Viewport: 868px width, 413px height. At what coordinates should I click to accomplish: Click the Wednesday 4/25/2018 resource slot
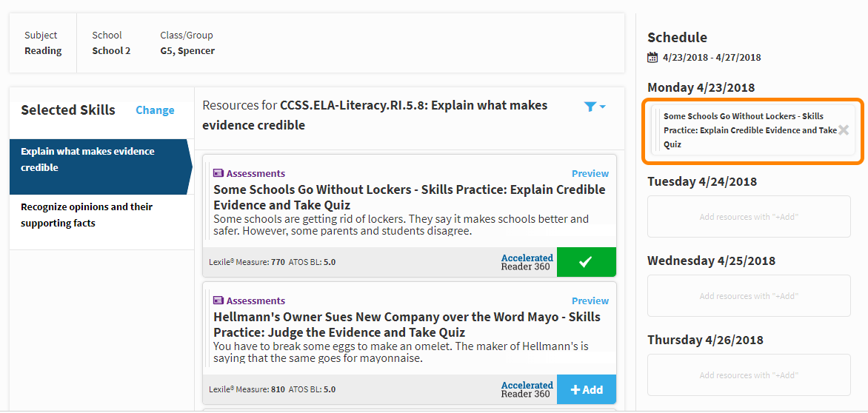[x=749, y=296]
